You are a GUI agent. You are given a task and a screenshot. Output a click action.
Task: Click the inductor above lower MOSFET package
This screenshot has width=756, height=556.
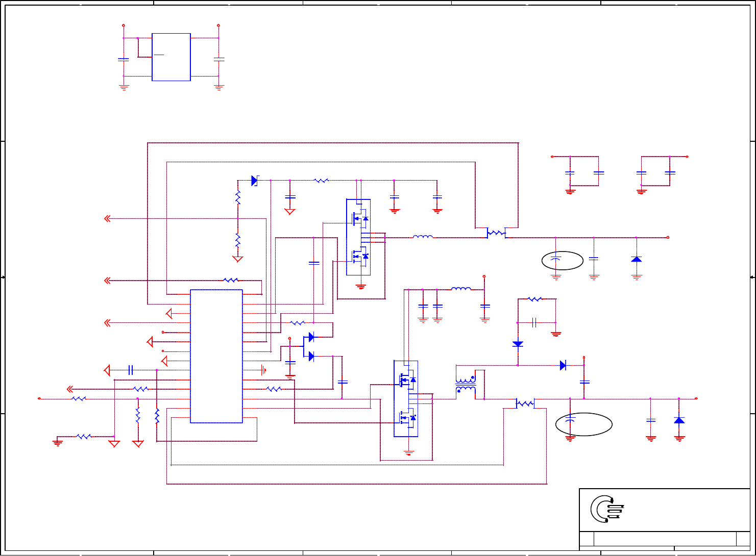click(461, 289)
